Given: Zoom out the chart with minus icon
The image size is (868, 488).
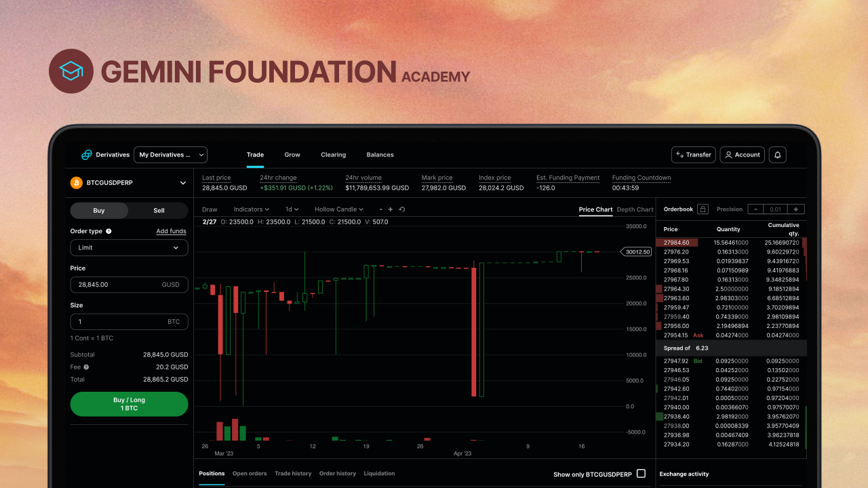Looking at the screenshot, I should tap(381, 209).
